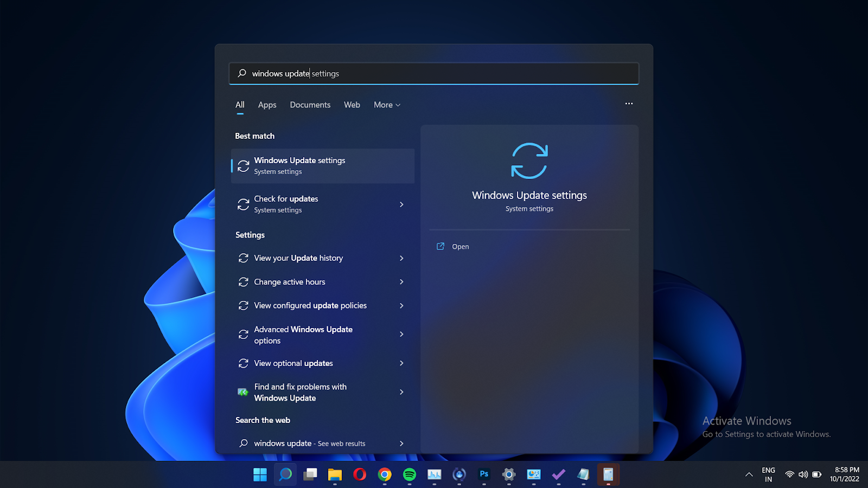Expand the windows update web results arrow
This screenshot has height=488, width=868.
point(401,444)
